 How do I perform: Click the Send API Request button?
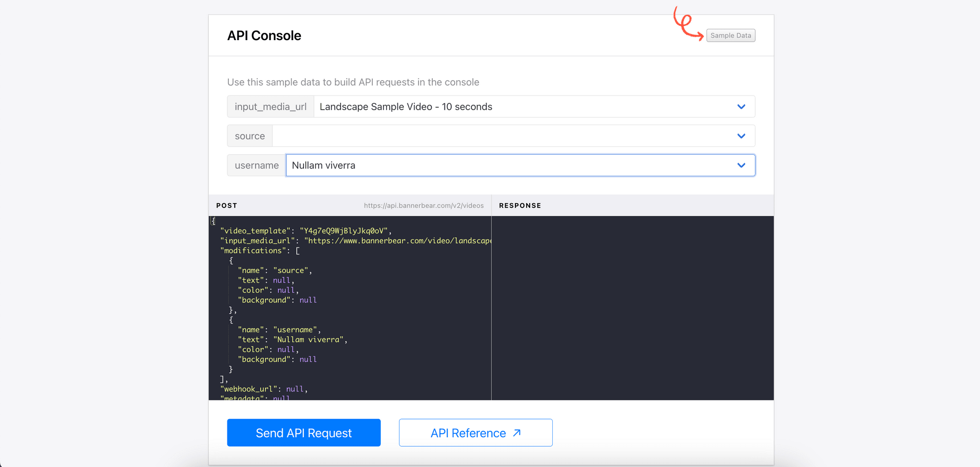click(303, 432)
